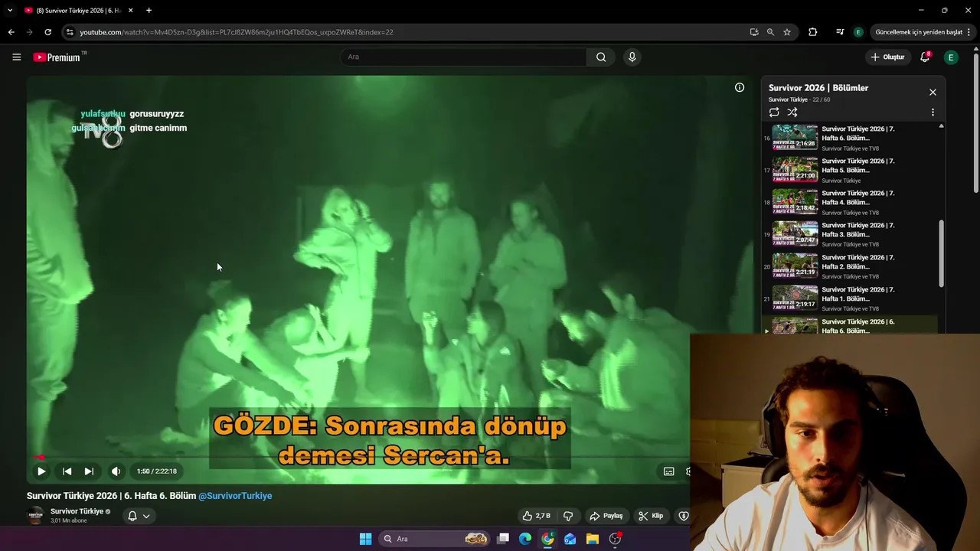Open playlist panel more options menu
The image size is (980, 551).
point(933,112)
